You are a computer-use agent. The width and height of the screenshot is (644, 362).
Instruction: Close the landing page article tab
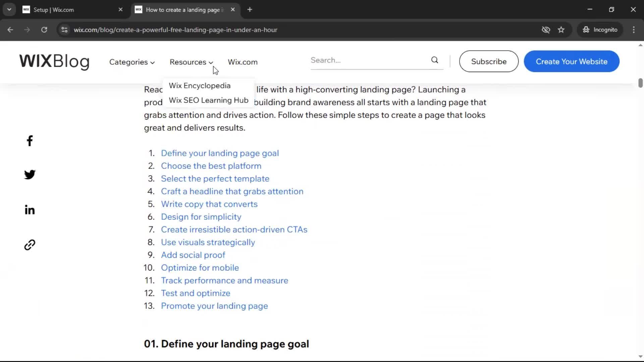[233, 10]
